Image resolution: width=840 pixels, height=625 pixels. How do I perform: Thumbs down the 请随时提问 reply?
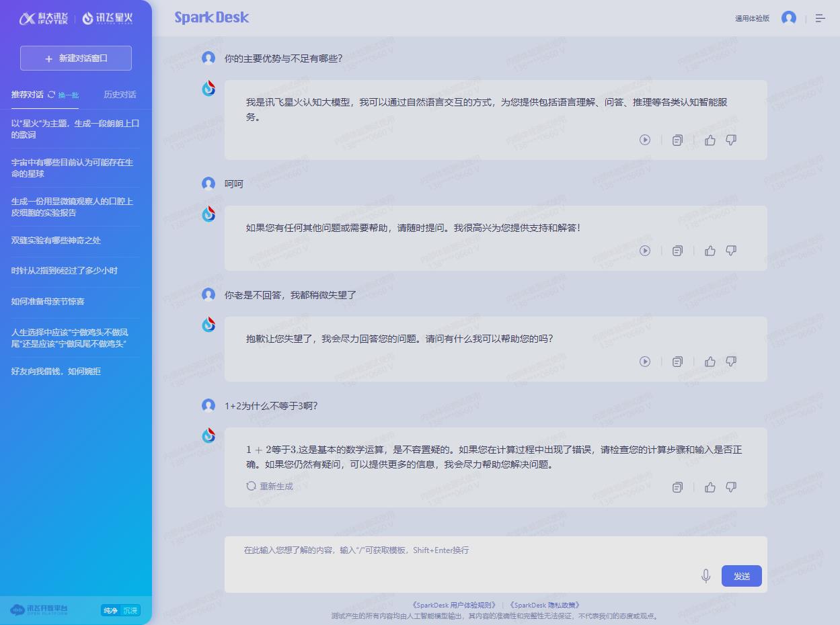pos(731,251)
